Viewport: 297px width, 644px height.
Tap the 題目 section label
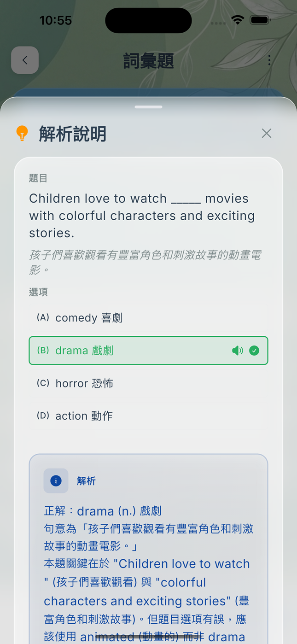tap(38, 178)
